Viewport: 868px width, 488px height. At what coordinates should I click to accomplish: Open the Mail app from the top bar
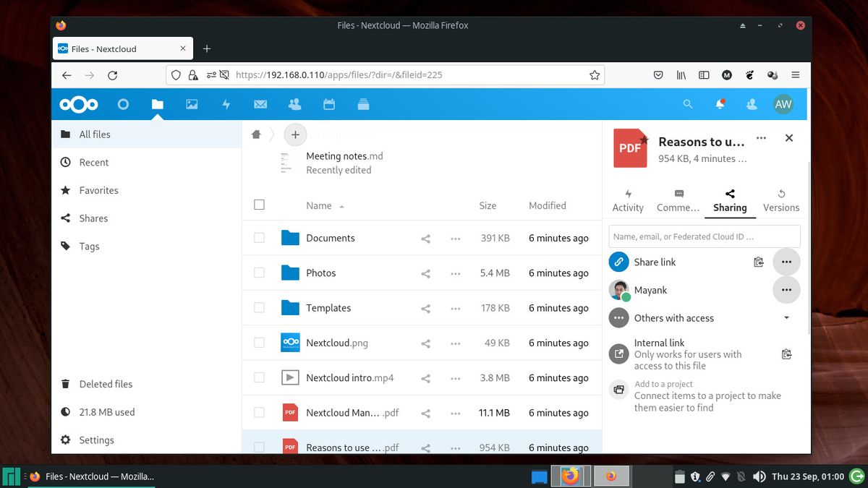pos(260,104)
